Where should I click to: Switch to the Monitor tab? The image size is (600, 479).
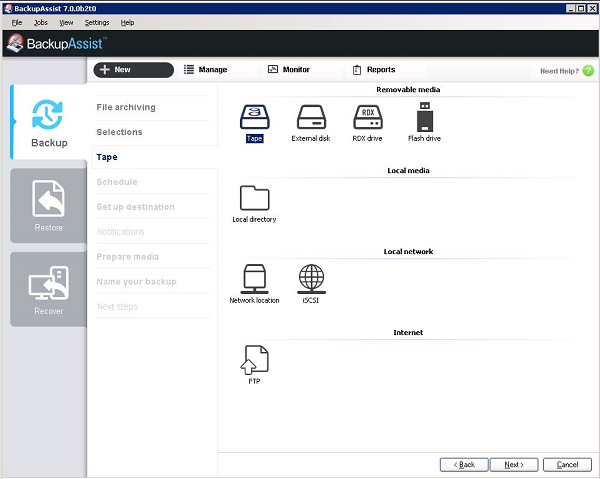click(x=289, y=70)
